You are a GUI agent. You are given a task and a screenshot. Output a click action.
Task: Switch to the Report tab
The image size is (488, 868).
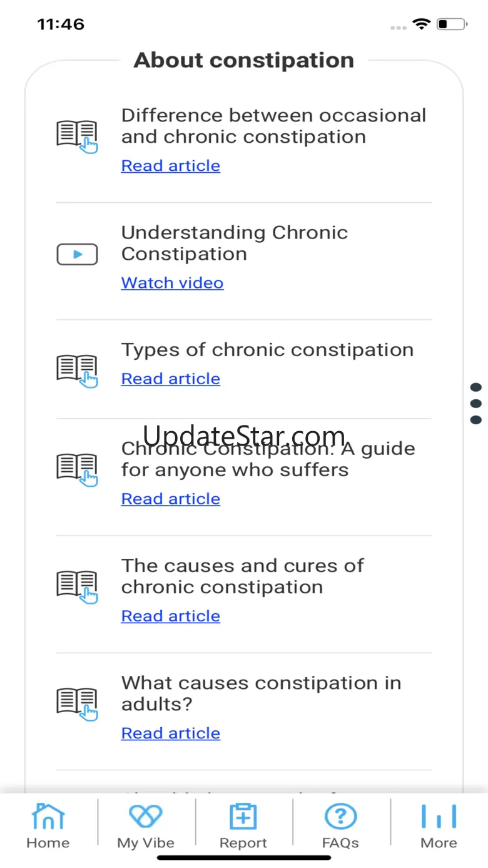[243, 825]
